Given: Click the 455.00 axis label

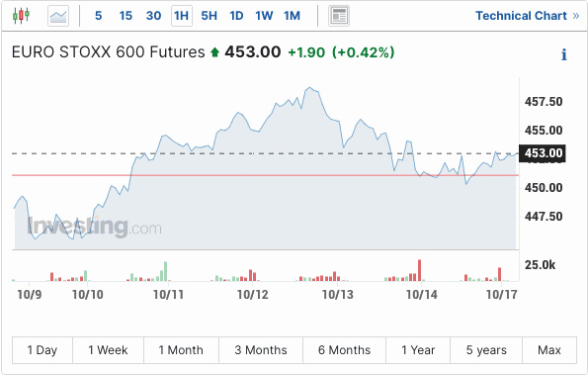Looking at the screenshot, I should (x=544, y=131).
